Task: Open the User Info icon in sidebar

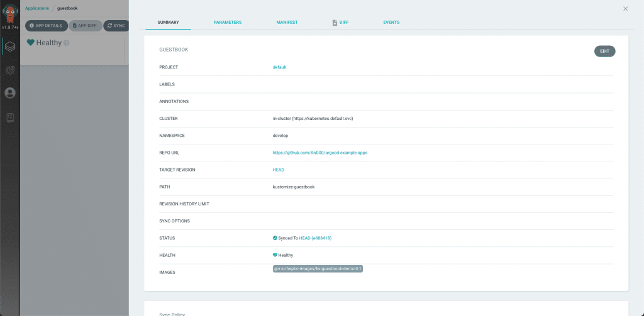Action: click(x=10, y=93)
